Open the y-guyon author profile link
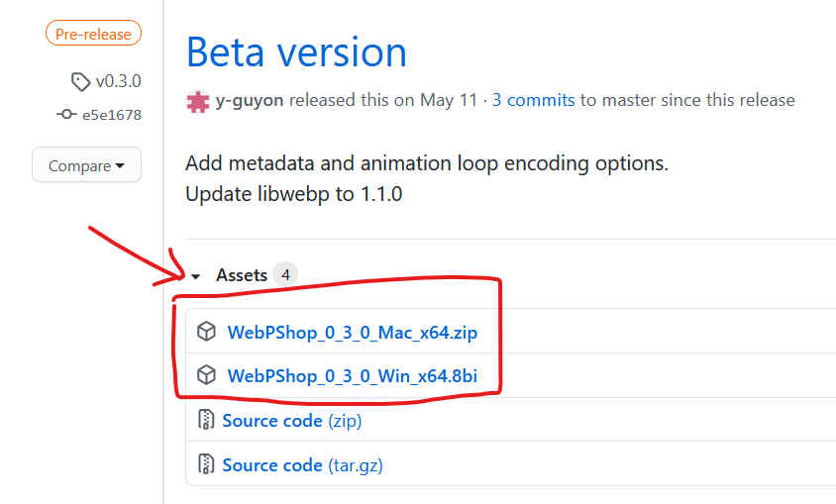The width and height of the screenshot is (836, 504). (x=249, y=100)
